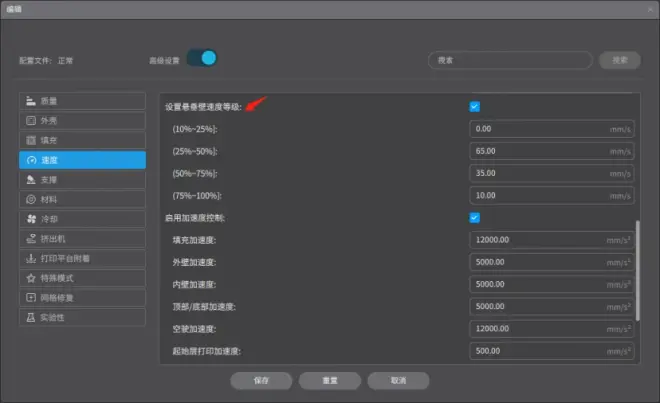This screenshot has width=660, height=403.
Task: Click the settings panel vertical scrollbar
Action: (x=637, y=270)
